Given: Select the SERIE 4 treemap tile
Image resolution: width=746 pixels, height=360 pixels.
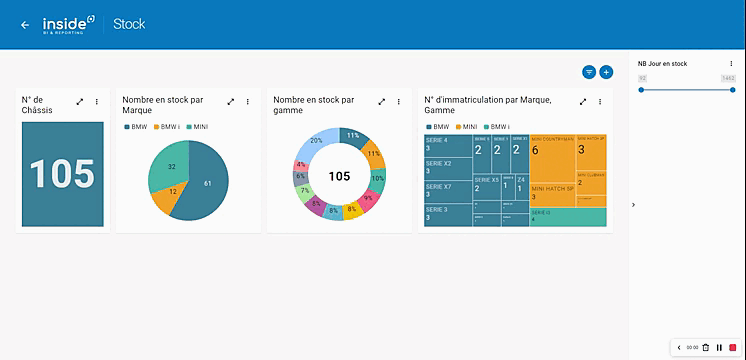Looking at the screenshot, I should (448, 146).
